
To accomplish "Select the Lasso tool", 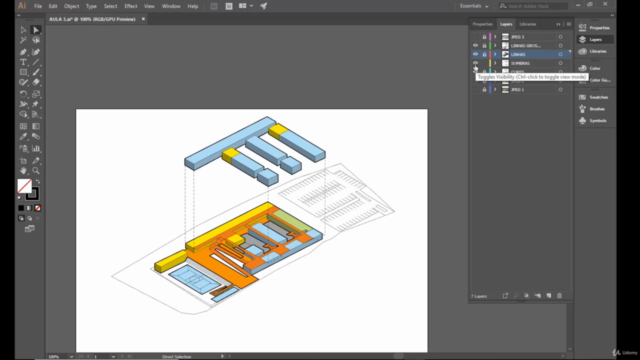I will (36, 40).
